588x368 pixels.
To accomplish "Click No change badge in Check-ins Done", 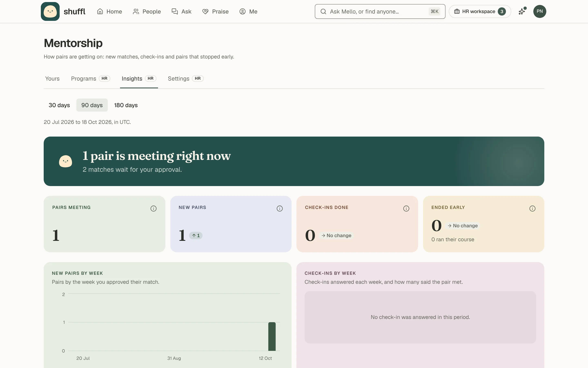I will [x=336, y=236].
